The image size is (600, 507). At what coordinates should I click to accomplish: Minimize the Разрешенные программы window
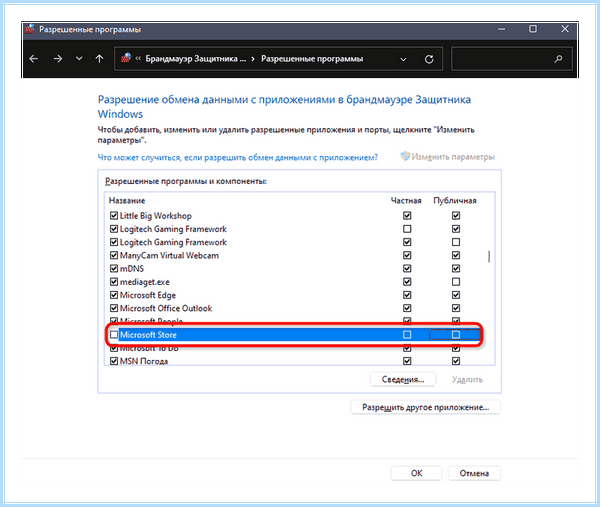click(502, 29)
